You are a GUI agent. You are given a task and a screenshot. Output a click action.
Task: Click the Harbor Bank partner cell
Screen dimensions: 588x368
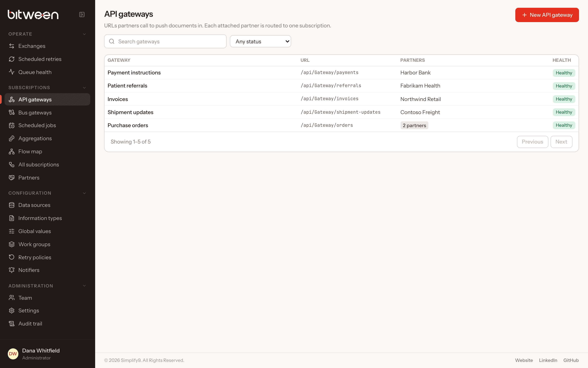[415, 73]
